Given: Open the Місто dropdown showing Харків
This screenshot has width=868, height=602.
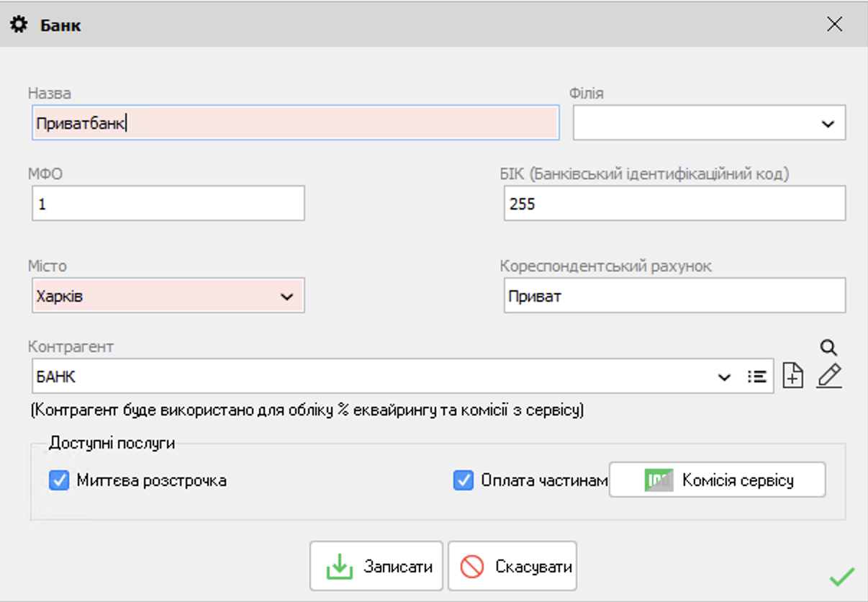Looking at the screenshot, I should [286, 297].
